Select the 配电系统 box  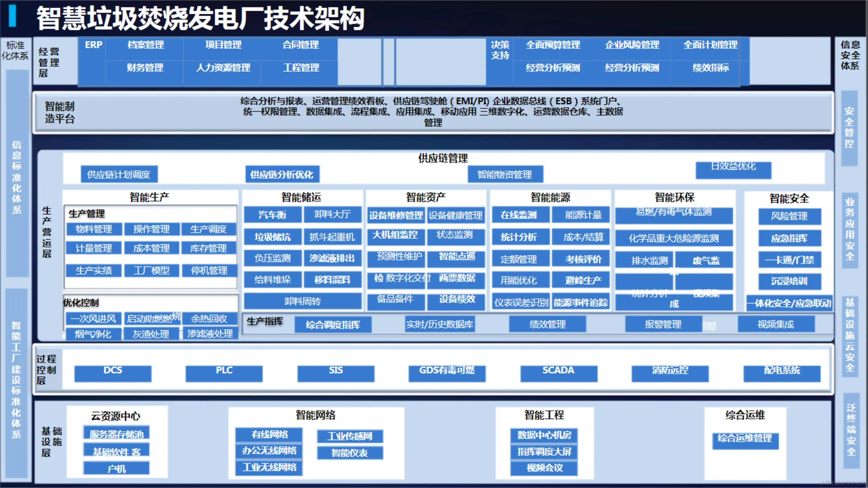[782, 374]
